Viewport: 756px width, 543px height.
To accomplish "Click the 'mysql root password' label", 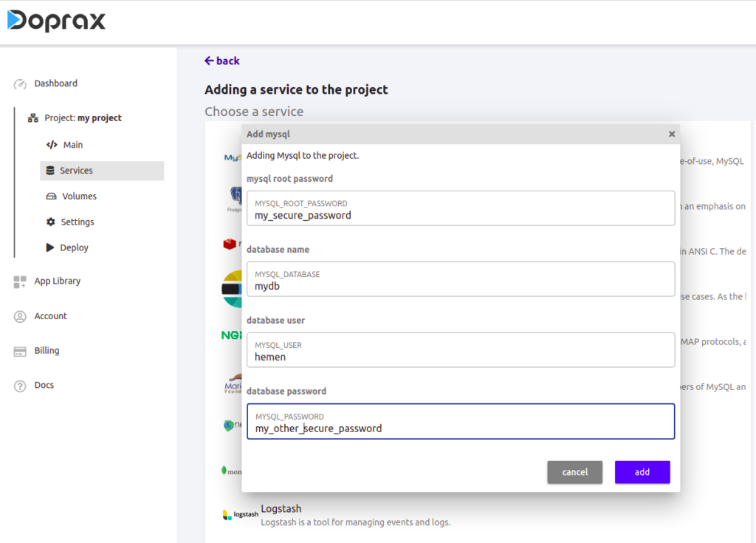I will coord(289,179).
